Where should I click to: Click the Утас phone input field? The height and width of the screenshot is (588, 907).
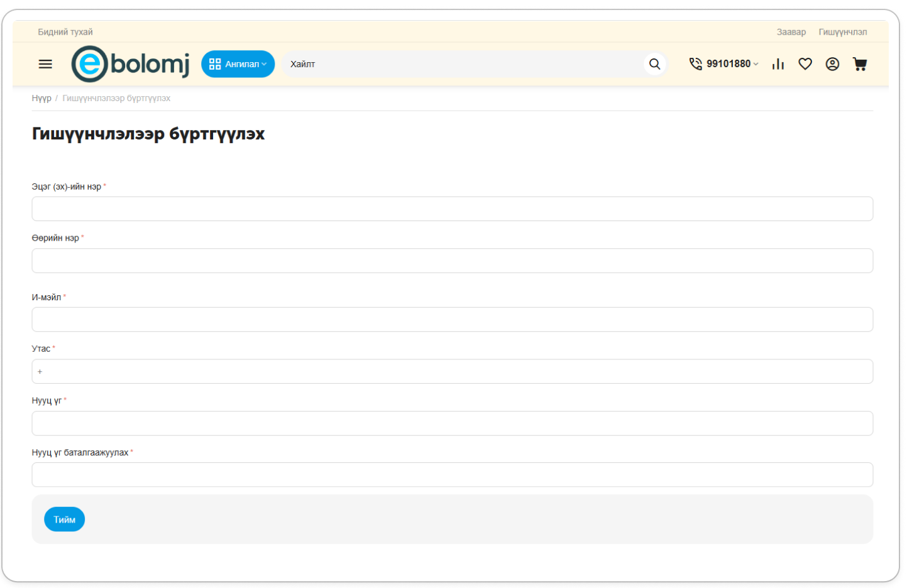click(x=452, y=372)
